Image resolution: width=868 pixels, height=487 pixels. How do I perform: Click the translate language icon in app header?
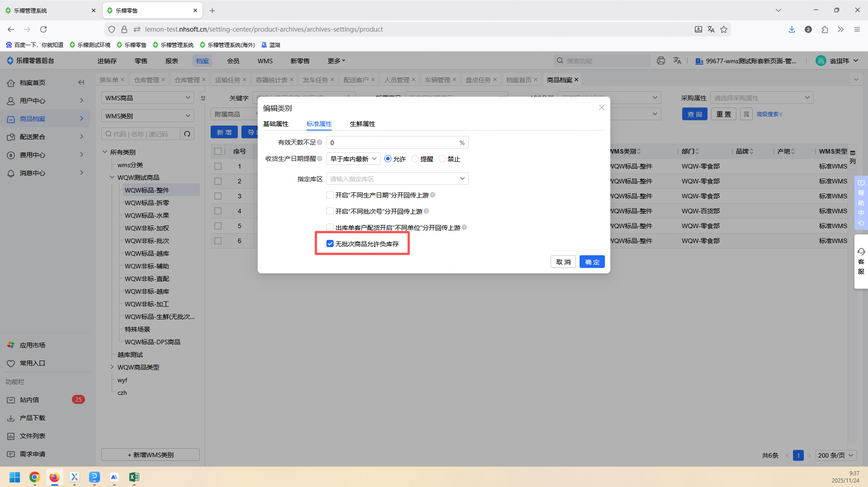[677, 61]
